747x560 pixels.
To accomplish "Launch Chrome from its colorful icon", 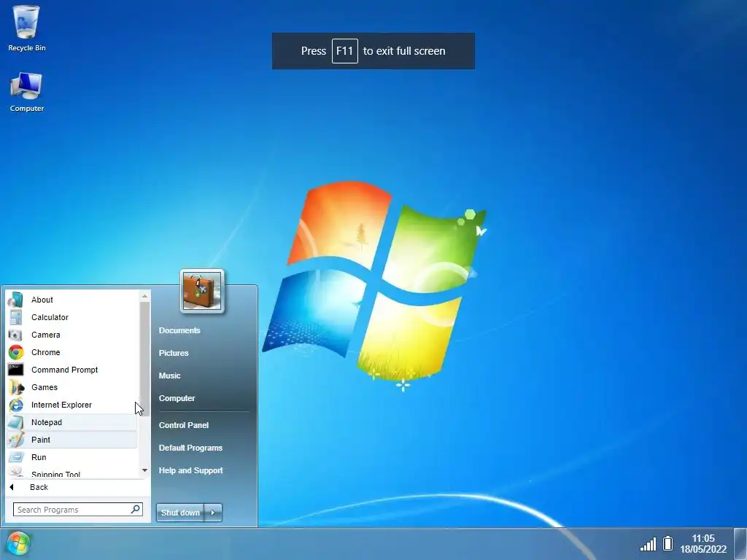I will click(16, 352).
